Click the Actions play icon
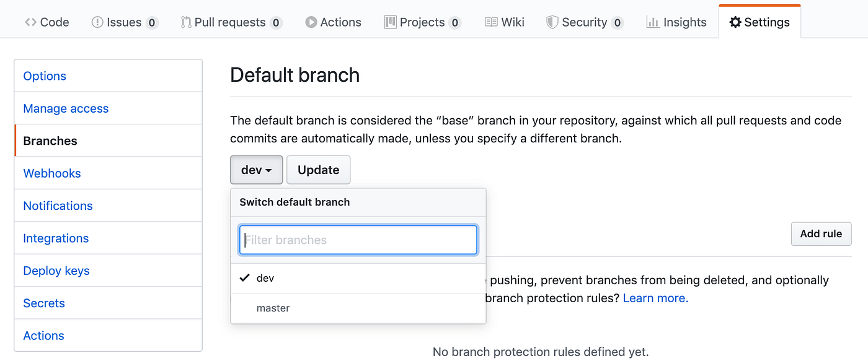 [311, 22]
